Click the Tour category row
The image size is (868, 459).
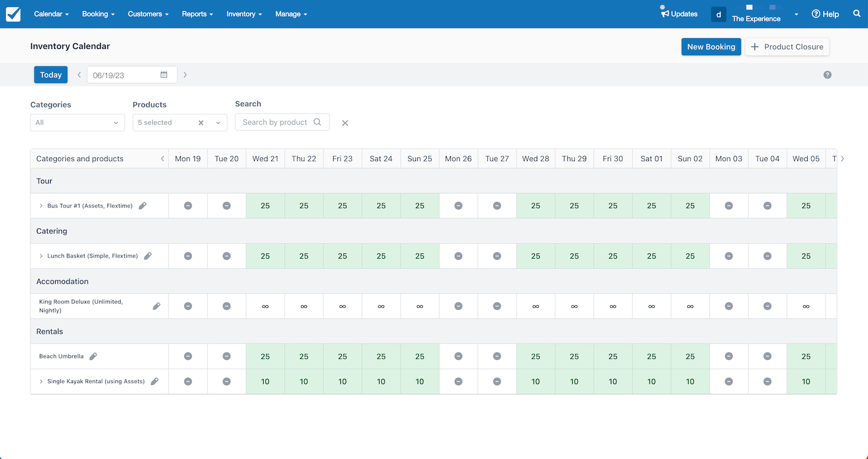[x=433, y=181]
